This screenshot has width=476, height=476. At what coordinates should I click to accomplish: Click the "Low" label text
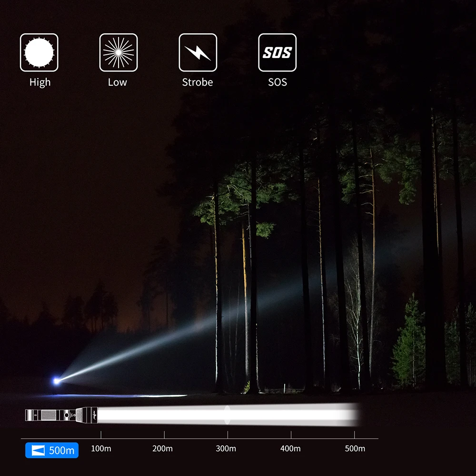(118, 82)
